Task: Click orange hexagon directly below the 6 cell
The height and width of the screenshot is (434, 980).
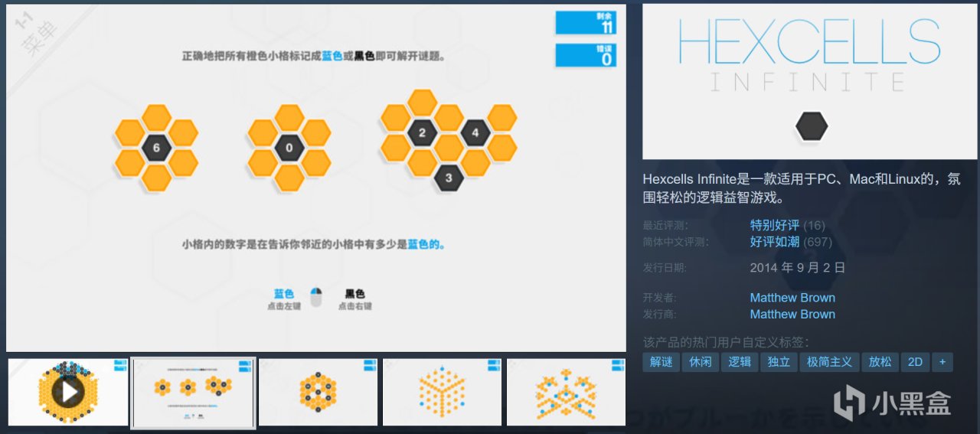Action: pos(156,178)
